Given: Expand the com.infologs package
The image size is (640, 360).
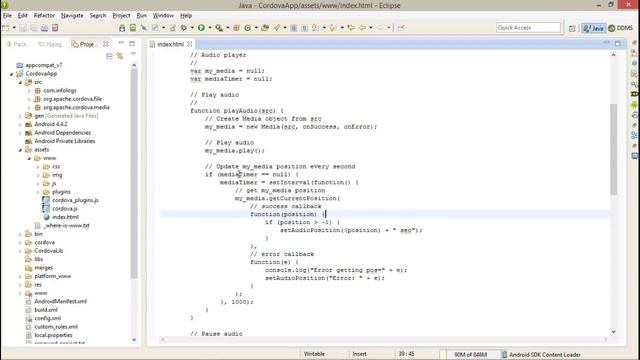Looking at the screenshot, I should pyautogui.click(x=29, y=91).
